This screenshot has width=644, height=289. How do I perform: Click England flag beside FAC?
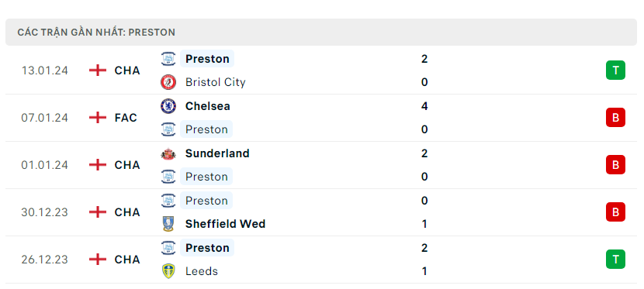(97, 118)
